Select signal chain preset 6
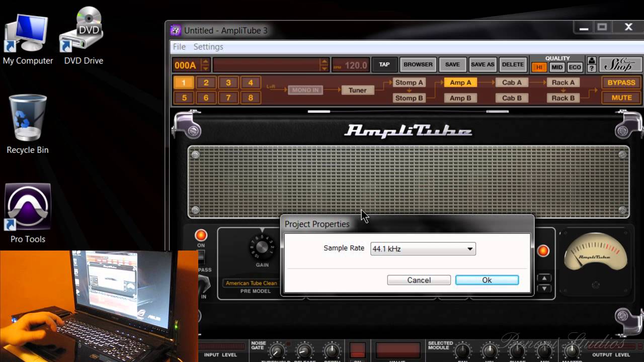The height and width of the screenshot is (362, 644). 206,98
